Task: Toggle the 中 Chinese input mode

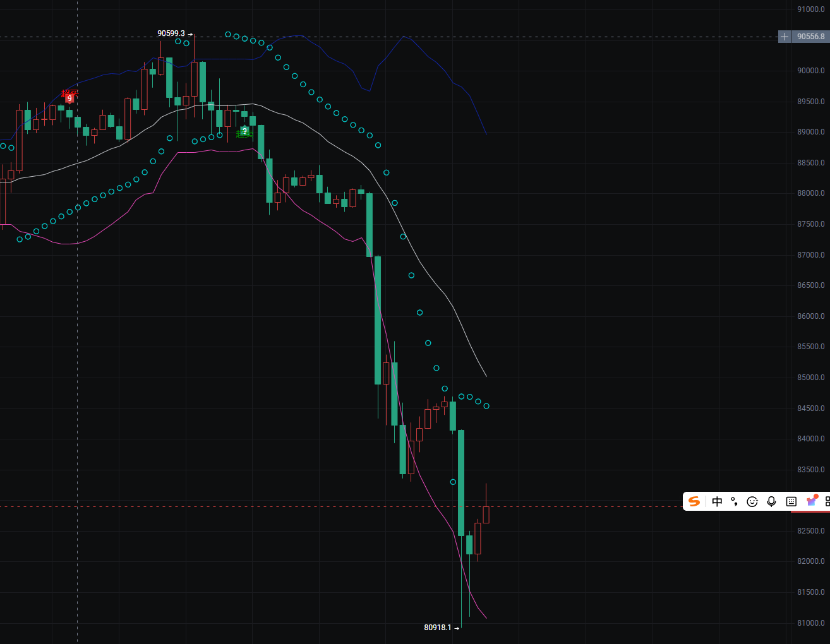Action: coord(717,501)
